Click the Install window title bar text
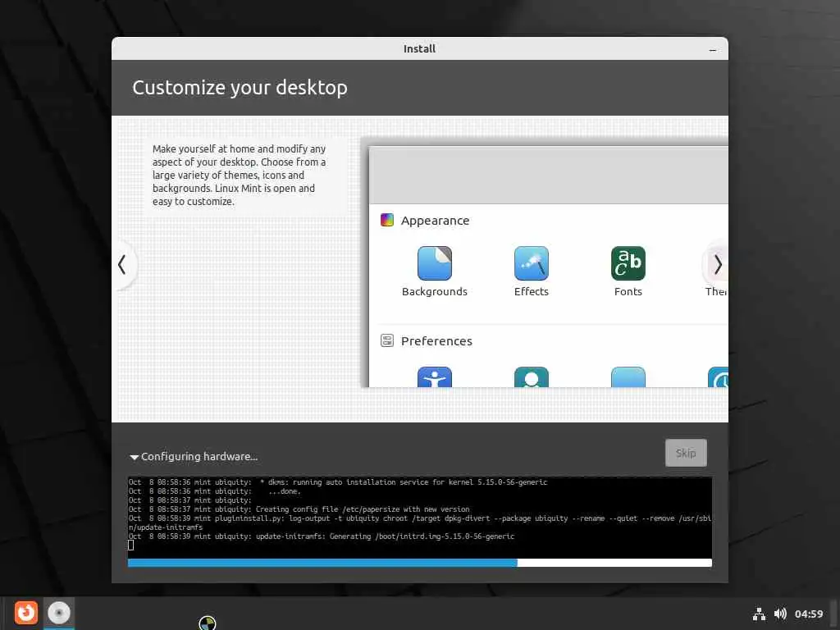 click(x=419, y=48)
